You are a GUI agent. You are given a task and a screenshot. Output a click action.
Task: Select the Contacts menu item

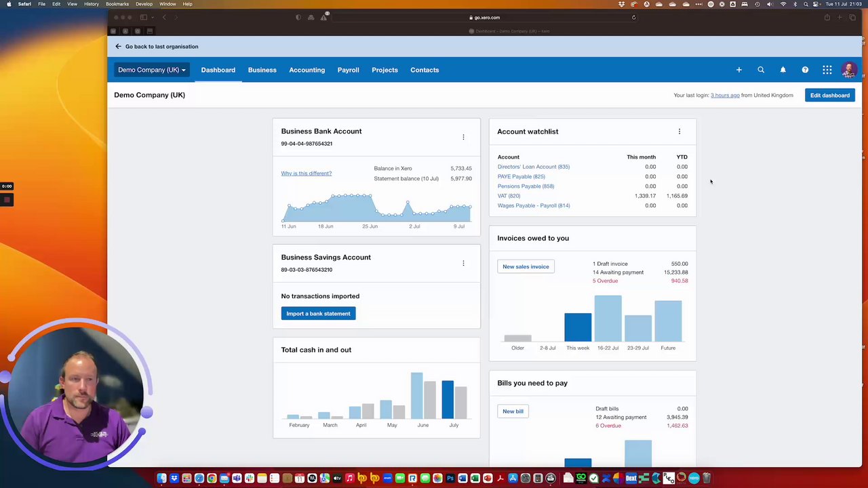tap(425, 70)
